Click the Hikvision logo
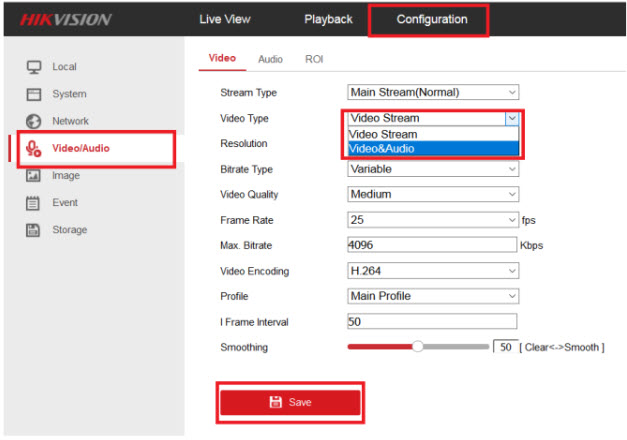This screenshot has height=440, width=627. click(x=66, y=20)
